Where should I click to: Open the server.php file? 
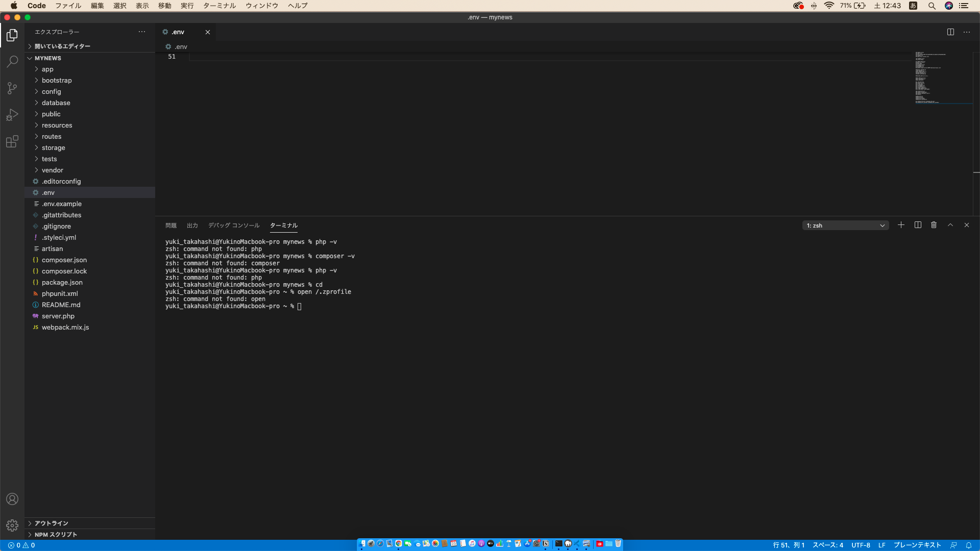(90, 316)
